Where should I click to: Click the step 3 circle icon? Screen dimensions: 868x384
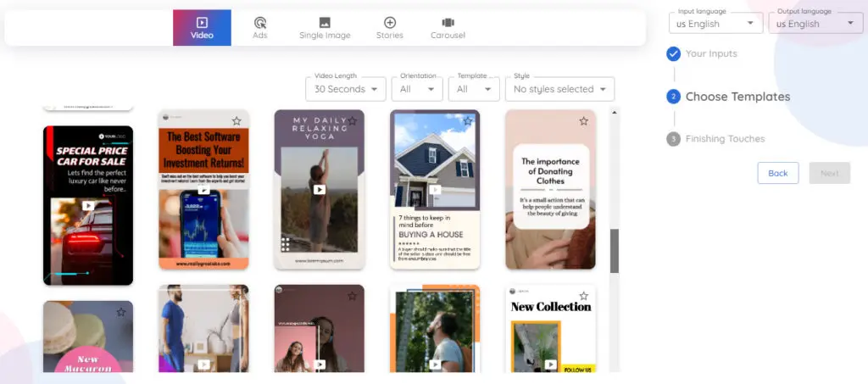673,139
